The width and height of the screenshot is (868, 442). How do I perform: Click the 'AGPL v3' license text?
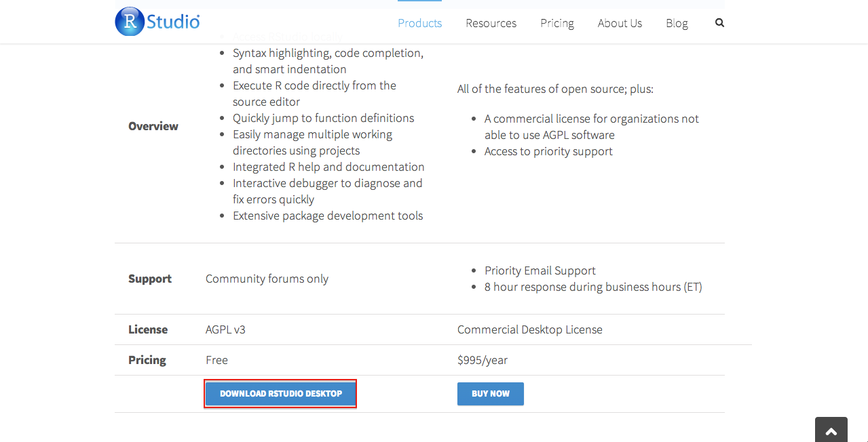225,329
